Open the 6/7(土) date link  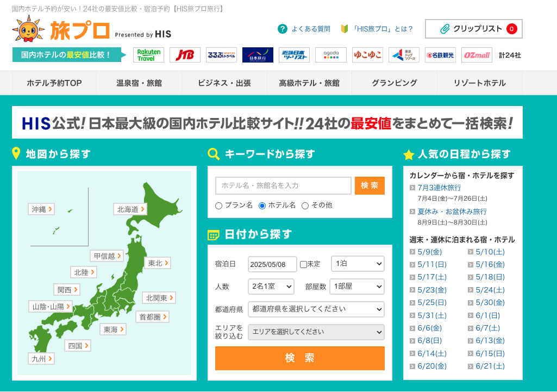(488, 328)
